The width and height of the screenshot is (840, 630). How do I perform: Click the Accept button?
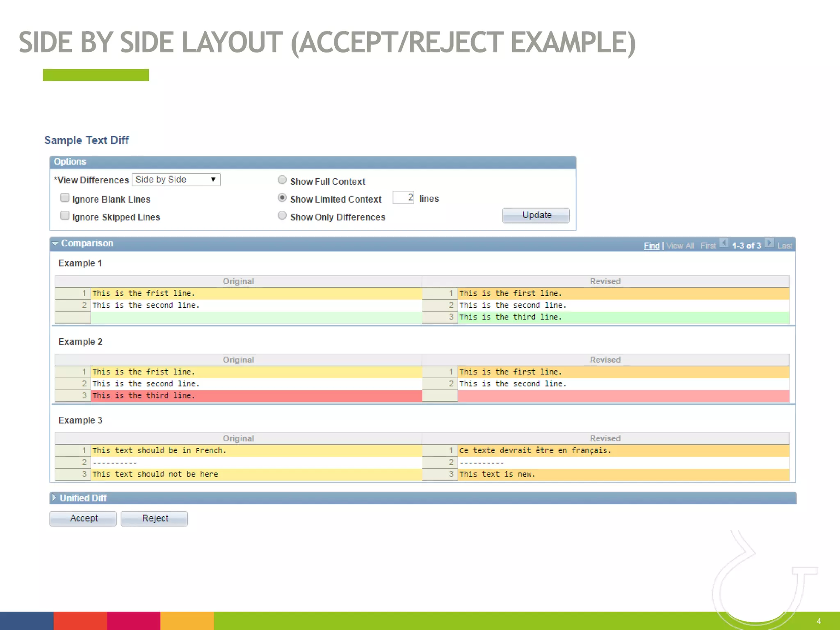pos(83,518)
